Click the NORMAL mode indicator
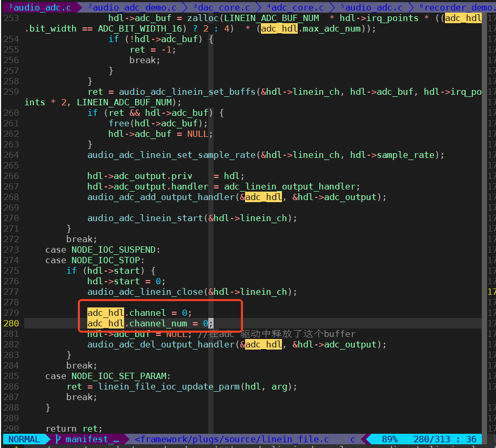 [x=24, y=439]
